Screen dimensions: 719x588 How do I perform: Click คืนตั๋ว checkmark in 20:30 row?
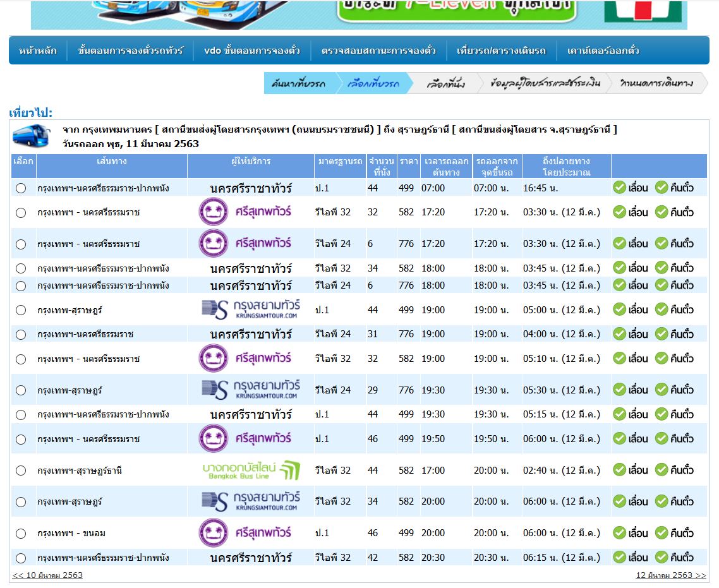coord(662,557)
